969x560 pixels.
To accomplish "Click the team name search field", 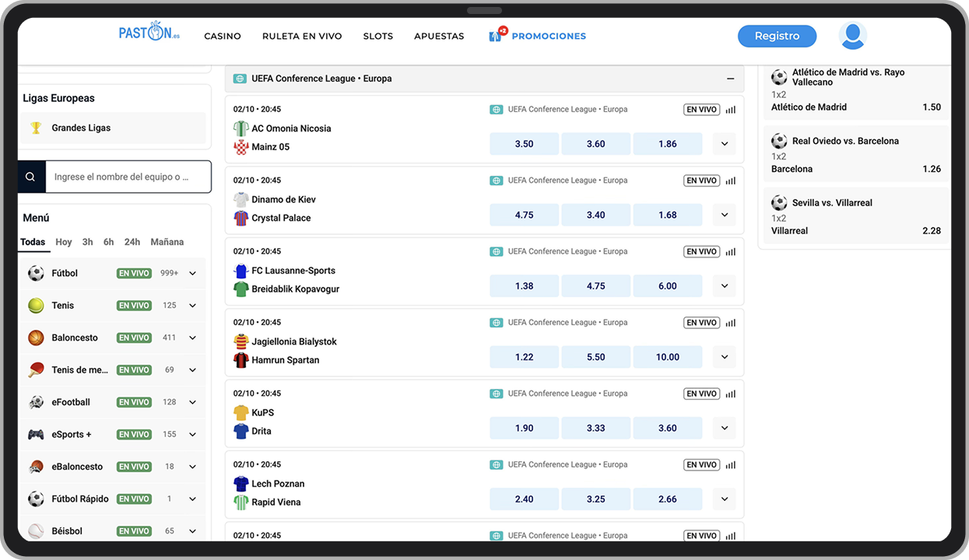I will coord(128,177).
